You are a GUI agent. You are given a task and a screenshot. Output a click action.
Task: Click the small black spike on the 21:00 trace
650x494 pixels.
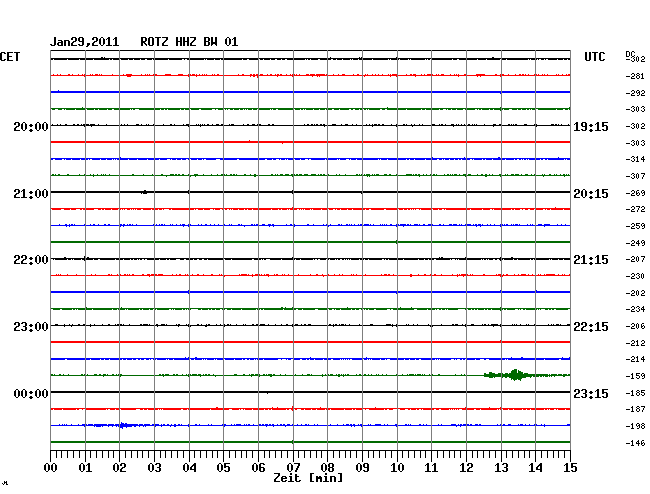pyautogui.click(x=144, y=192)
